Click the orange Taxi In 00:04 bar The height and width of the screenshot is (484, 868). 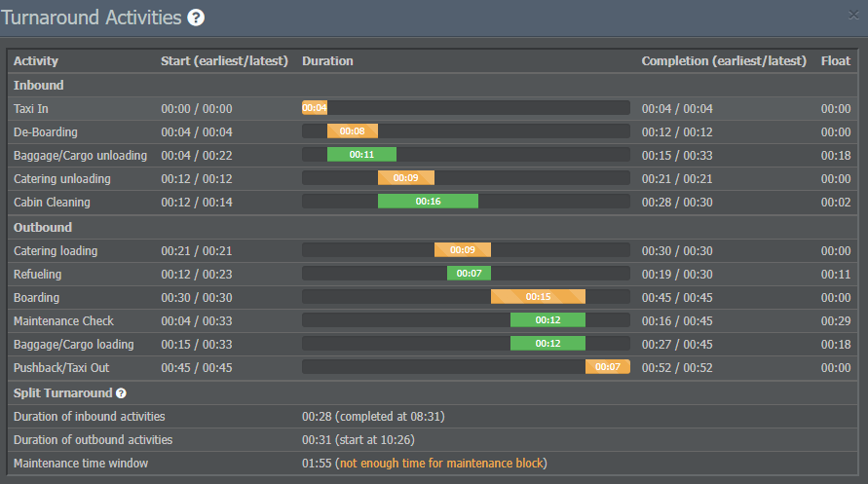(315, 108)
